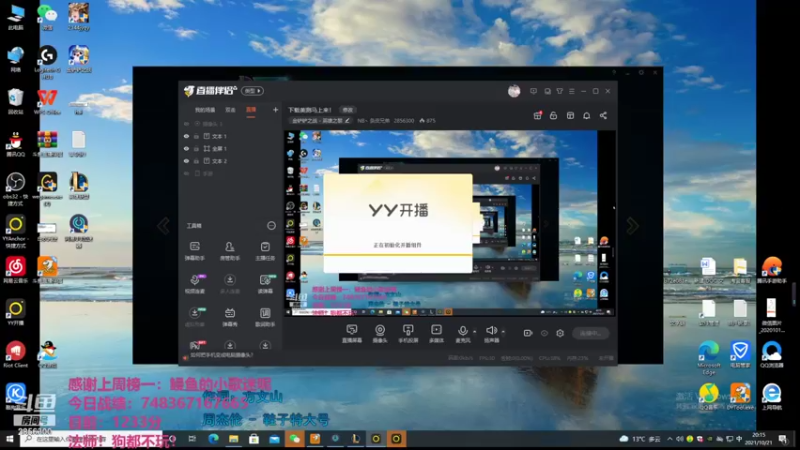Image resolution: width=800 pixels, height=450 pixels.
Task: Click the 连接中 start broadcast button
Action: pyautogui.click(x=590, y=333)
